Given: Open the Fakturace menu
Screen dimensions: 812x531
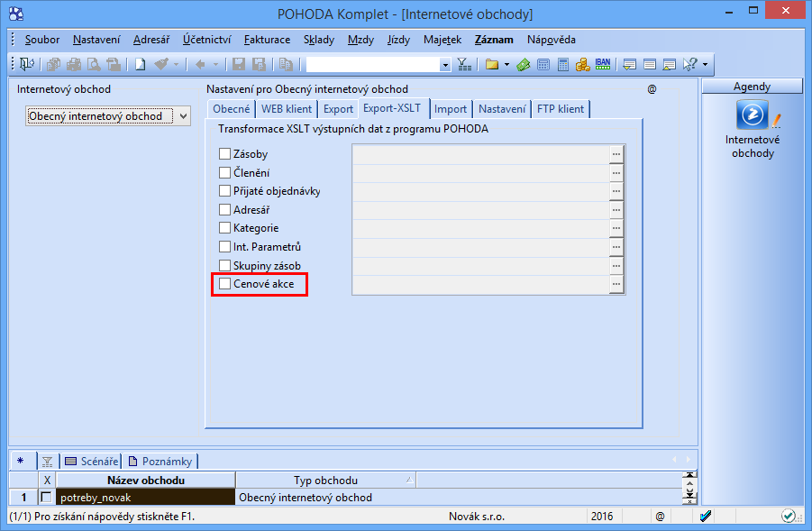Looking at the screenshot, I should tap(268, 40).
